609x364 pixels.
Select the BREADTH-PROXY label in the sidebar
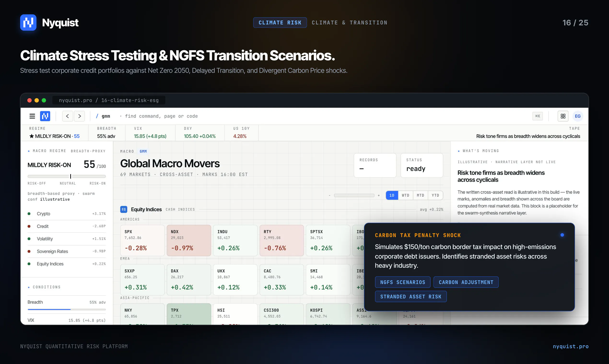tap(88, 151)
